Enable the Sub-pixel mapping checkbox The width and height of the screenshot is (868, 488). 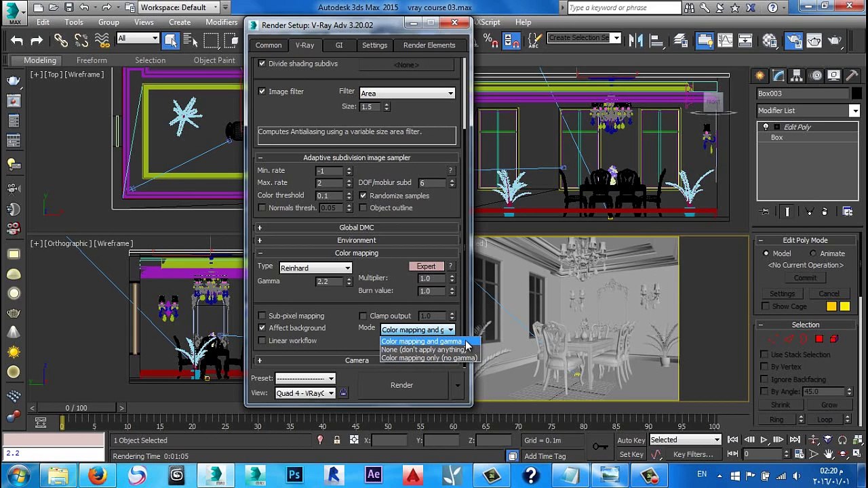[x=262, y=316]
